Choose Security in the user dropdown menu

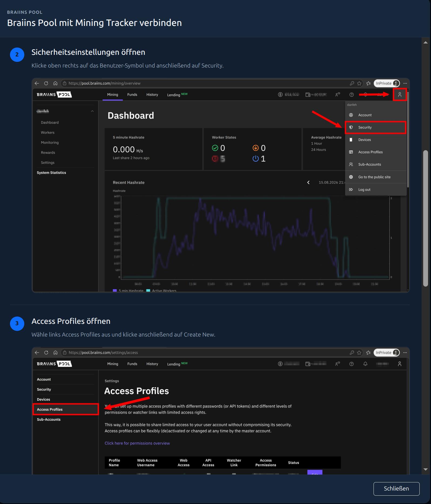(x=376, y=127)
